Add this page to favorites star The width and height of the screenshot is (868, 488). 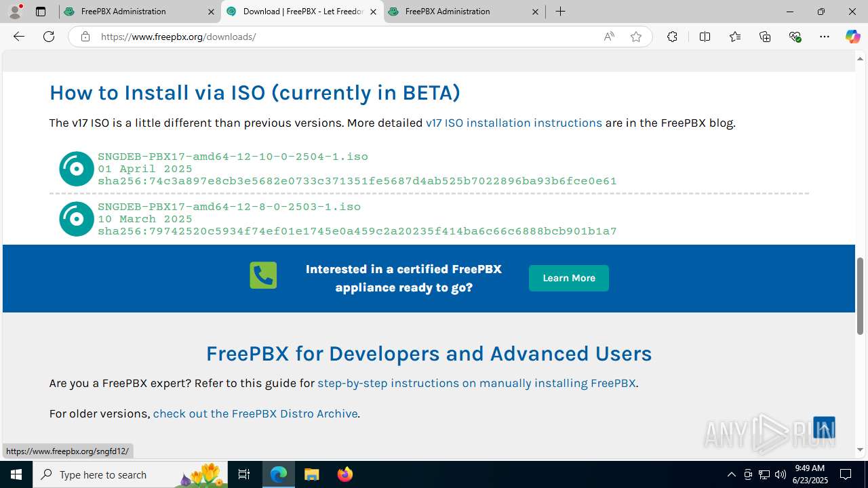click(x=636, y=37)
